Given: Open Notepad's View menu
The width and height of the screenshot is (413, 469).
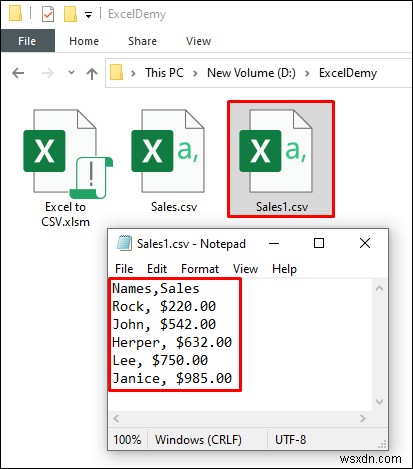Looking at the screenshot, I should coord(245,269).
